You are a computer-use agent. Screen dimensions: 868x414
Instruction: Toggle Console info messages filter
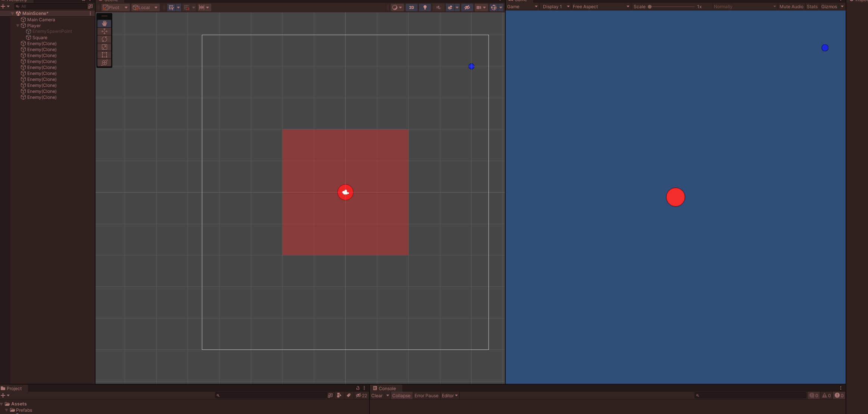tap(814, 395)
